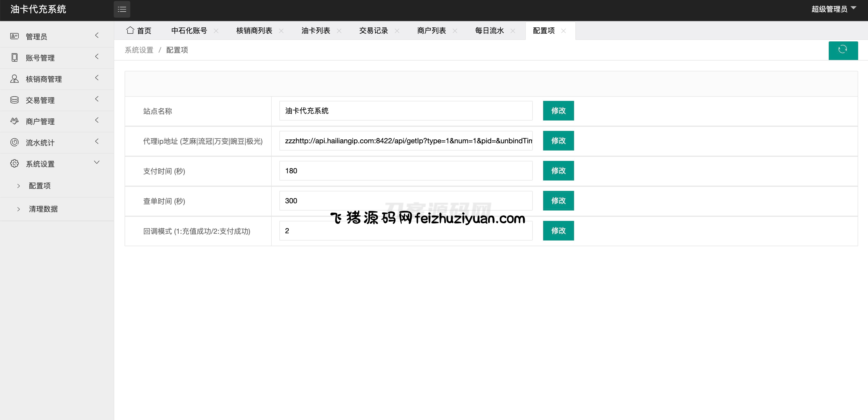Click 修改 button for 回调模式
Viewport: 868px width, 420px height.
[558, 231]
